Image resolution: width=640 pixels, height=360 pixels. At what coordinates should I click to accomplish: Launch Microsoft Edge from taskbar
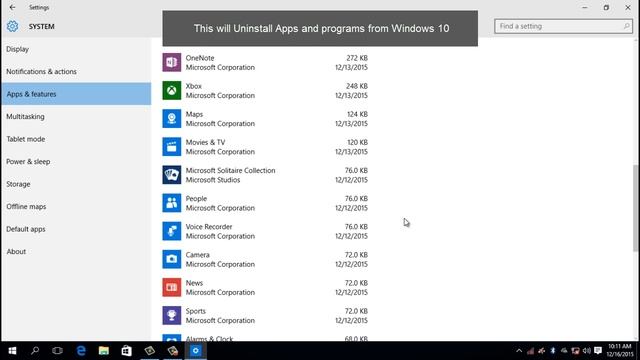(x=81, y=351)
